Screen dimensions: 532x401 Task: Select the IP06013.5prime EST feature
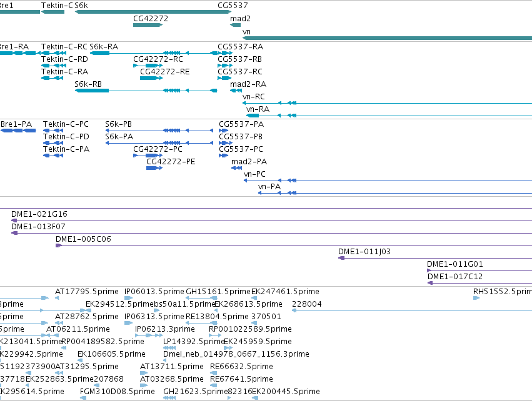(129, 299)
